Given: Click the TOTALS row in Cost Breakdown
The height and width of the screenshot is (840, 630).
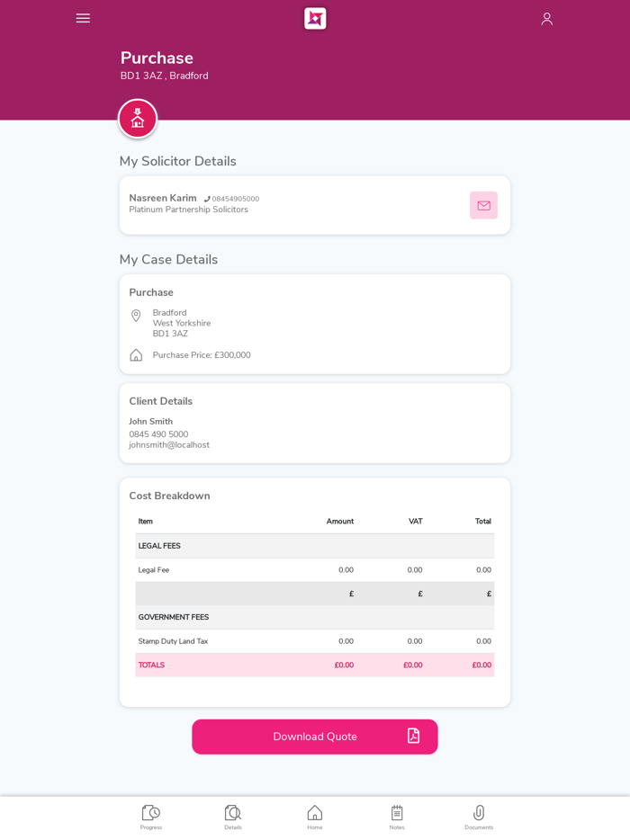Looking at the screenshot, I should (315, 666).
